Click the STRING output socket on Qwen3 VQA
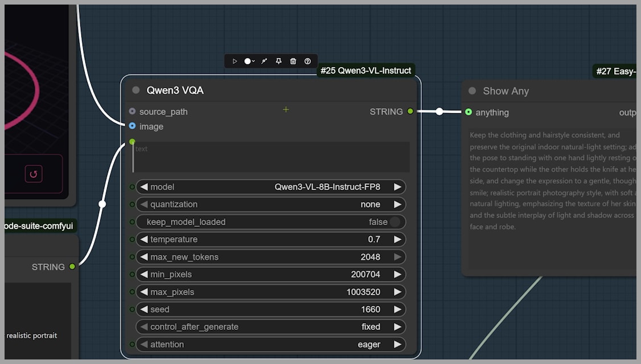 pyautogui.click(x=410, y=111)
